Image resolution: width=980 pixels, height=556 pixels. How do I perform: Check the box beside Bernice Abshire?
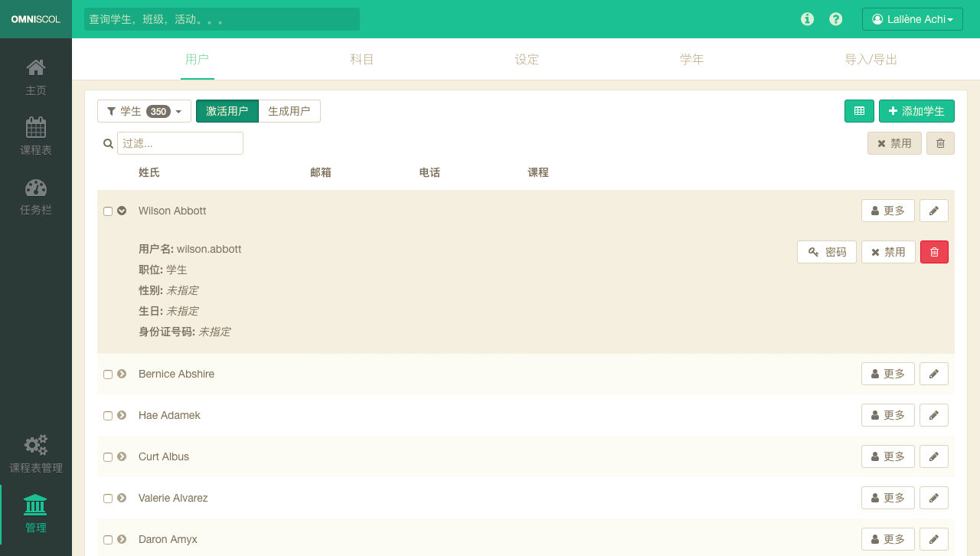[108, 374]
